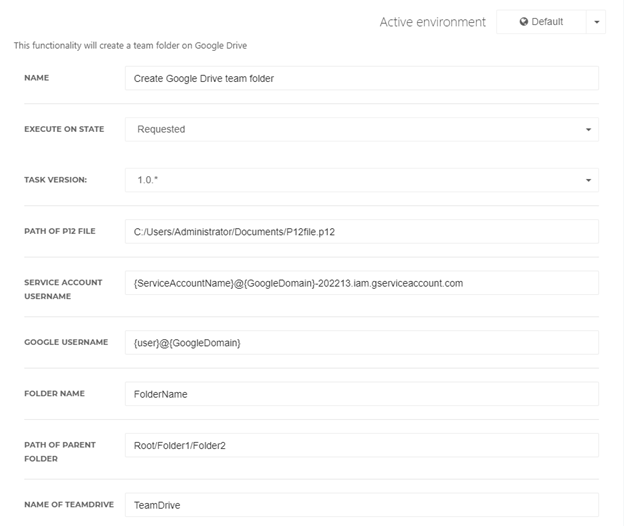Screen dimensions: 624x526
Task: Click the Name of Teamdrive field
Action: 362,505
